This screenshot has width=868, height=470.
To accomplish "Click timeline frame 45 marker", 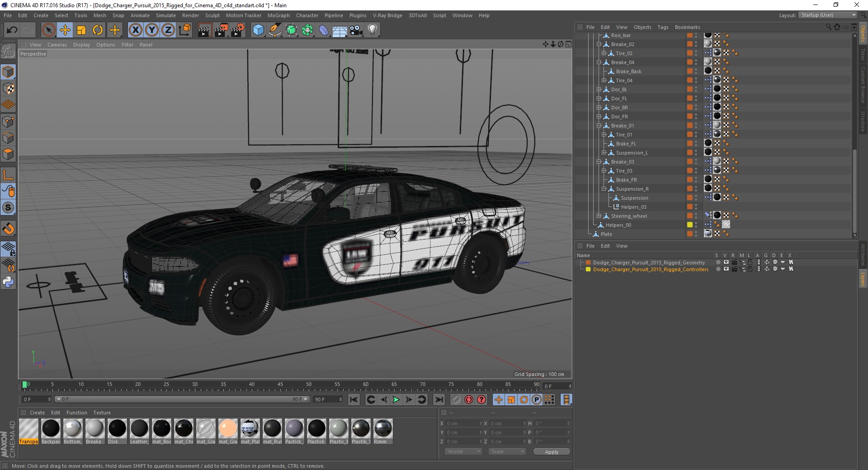I will pyautogui.click(x=280, y=385).
